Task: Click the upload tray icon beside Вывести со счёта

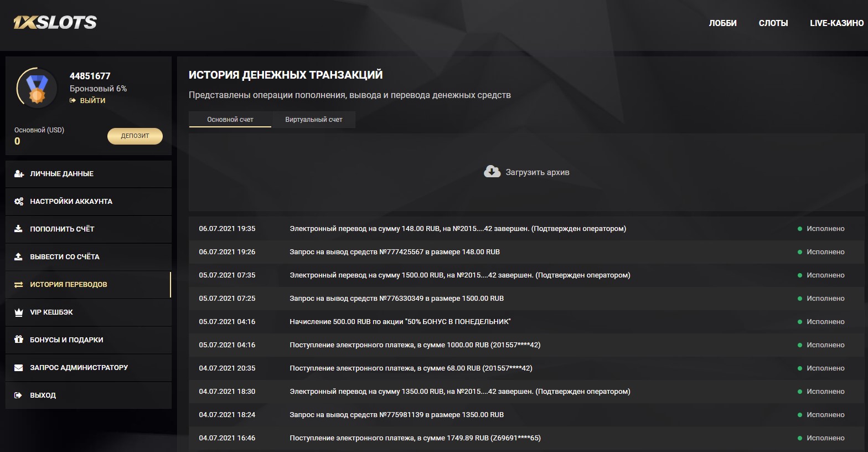Action: 18,256
